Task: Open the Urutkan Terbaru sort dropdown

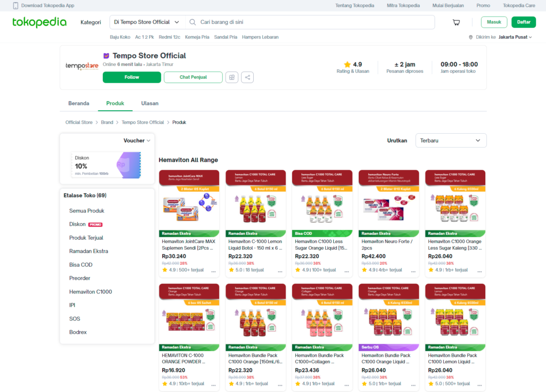Action: pyautogui.click(x=451, y=140)
